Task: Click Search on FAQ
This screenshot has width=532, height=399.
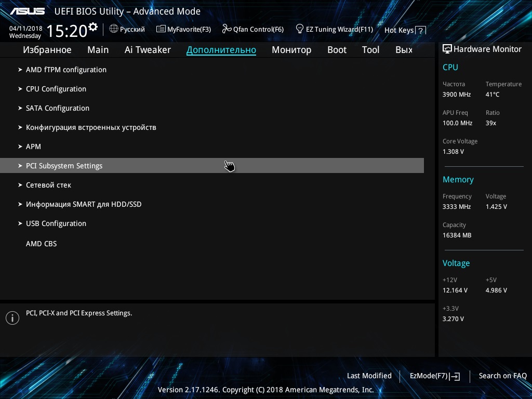Action: pos(502,376)
